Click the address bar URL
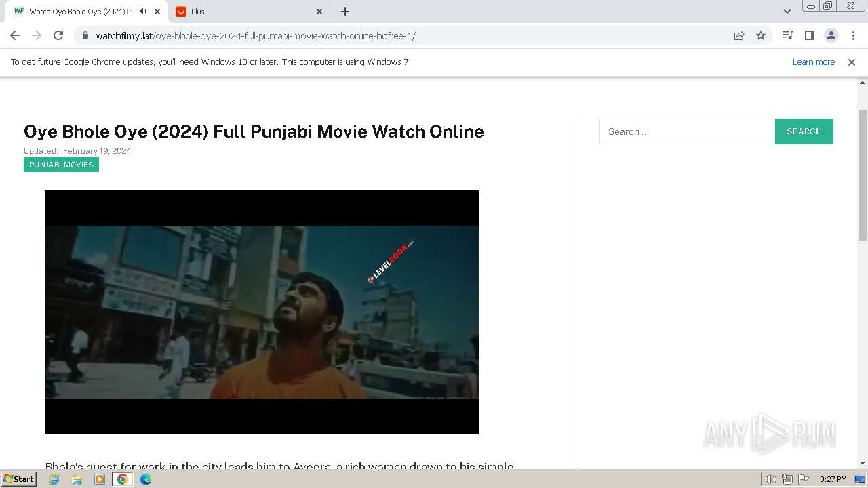The height and width of the screenshot is (488, 868). pyautogui.click(x=256, y=36)
